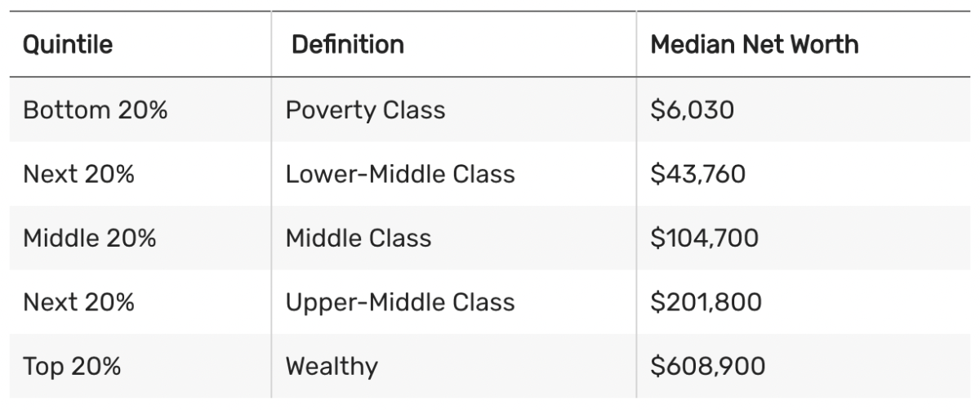Screen dimensions: 980x410
Task: Click the Middle Class definition cell
Action: point(358,238)
